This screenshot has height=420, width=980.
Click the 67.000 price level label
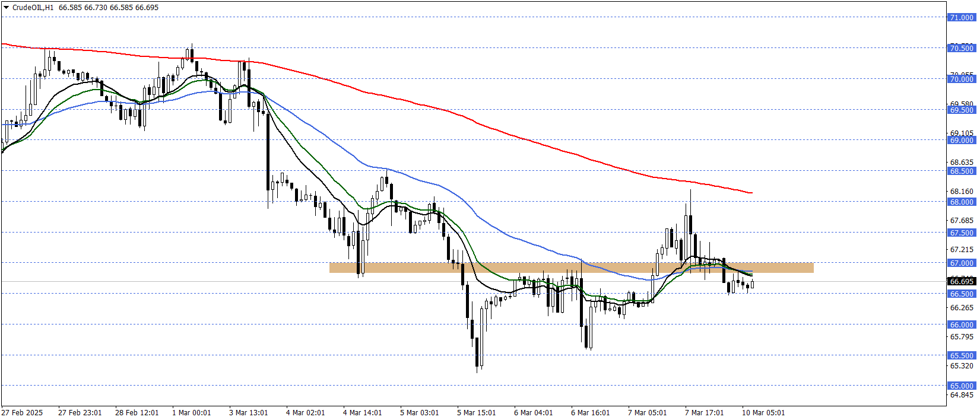coord(962,263)
